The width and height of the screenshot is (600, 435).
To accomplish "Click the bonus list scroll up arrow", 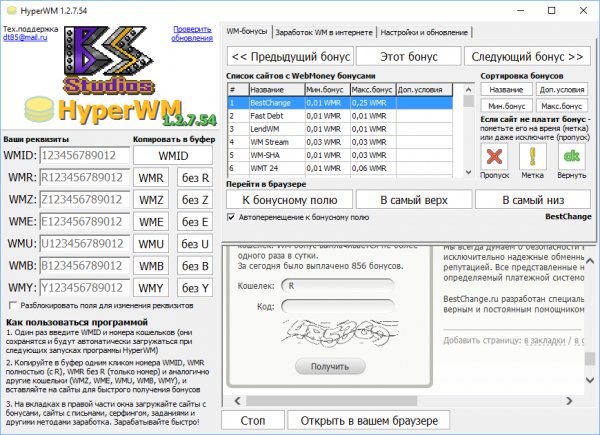I will point(468,90).
